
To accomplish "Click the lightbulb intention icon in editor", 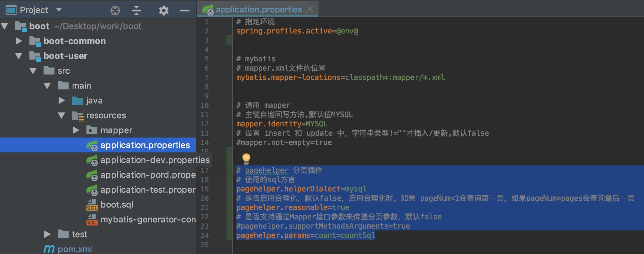I will click(x=246, y=159).
